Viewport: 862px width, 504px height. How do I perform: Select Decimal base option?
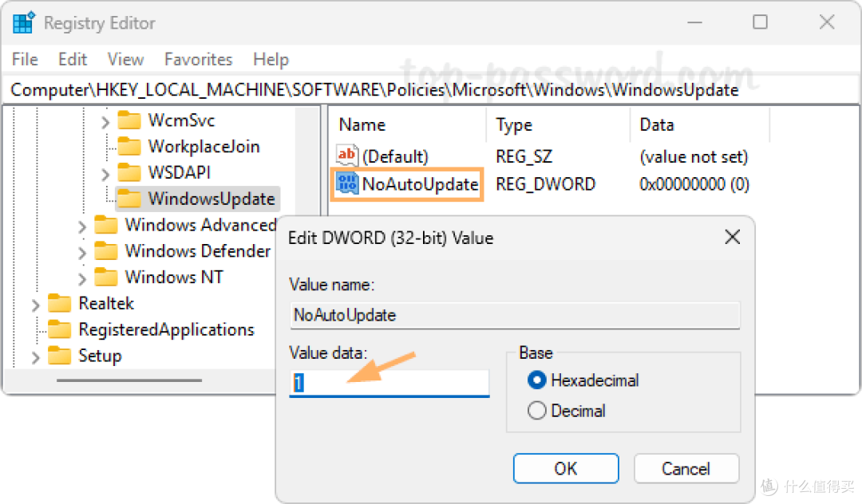coord(536,411)
